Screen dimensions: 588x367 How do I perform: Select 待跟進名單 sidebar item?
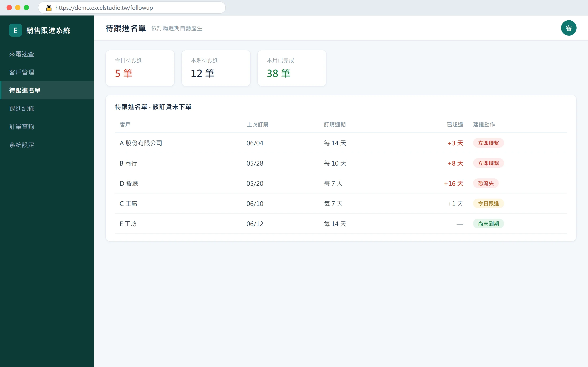click(47, 90)
